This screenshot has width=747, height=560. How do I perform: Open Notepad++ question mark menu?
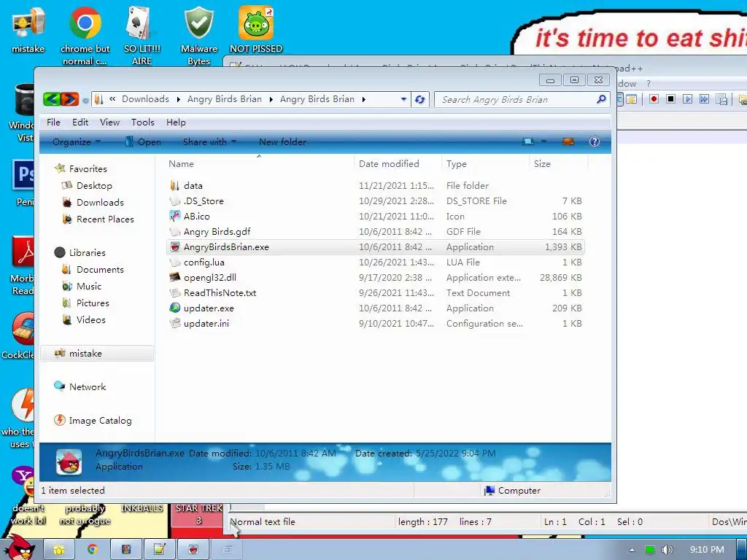tap(649, 83)
